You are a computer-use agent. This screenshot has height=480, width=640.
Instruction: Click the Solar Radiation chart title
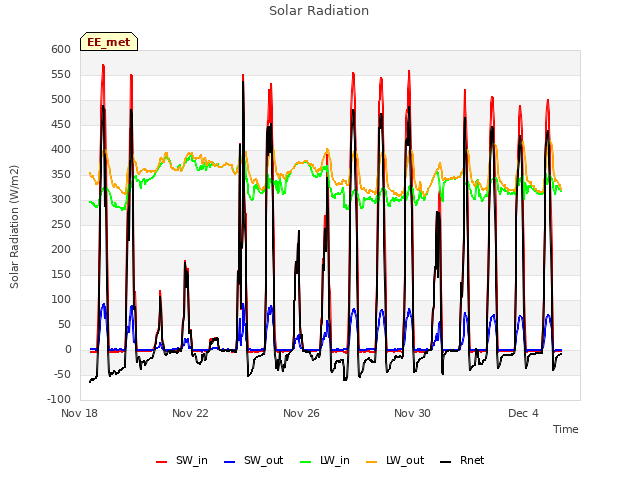(319, 11)
